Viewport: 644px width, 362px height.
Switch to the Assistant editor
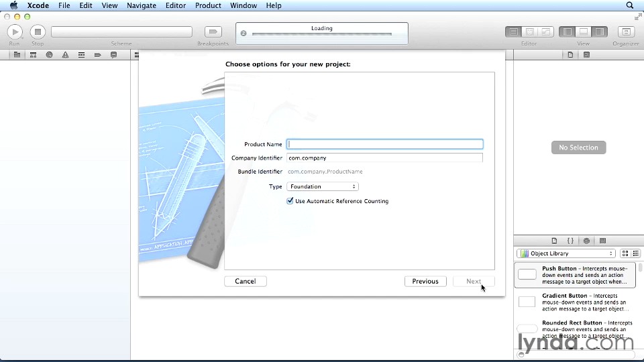pyautogui.click(x=529, y=32)
